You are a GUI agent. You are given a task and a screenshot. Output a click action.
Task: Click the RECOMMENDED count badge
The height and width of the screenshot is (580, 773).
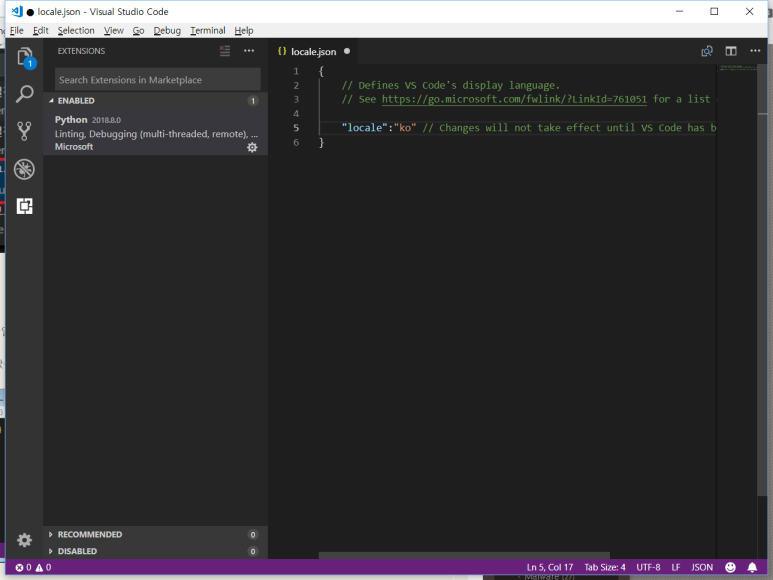click(x=253, y=535)
